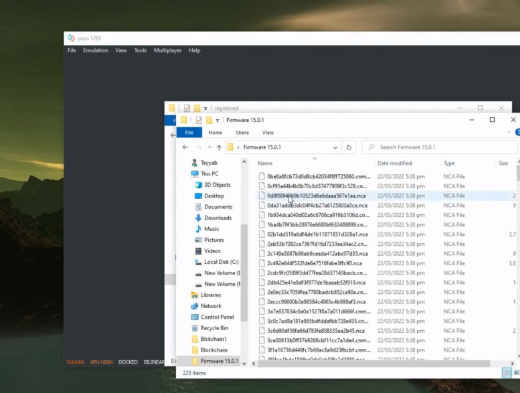Click the Search Firmware 15.0.1 box
Screen dimensions: 520x393
[x=440, y=147]
